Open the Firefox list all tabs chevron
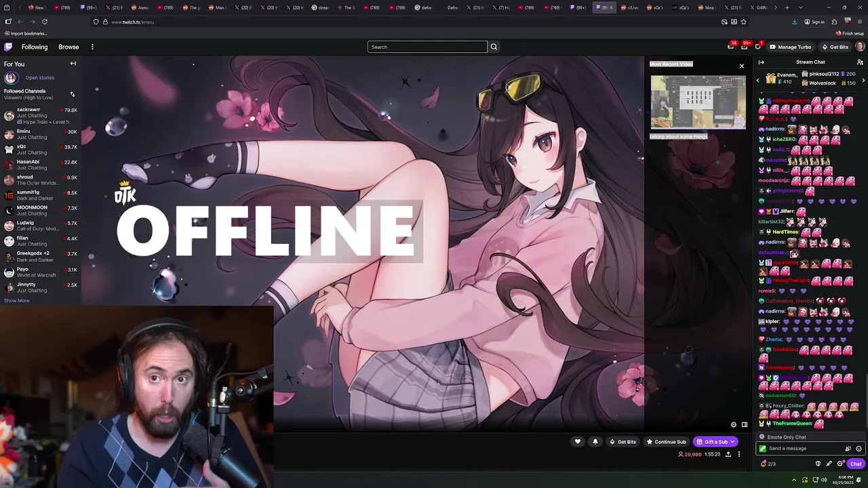Viewport: 868px width, 488px height. [800, 7]
